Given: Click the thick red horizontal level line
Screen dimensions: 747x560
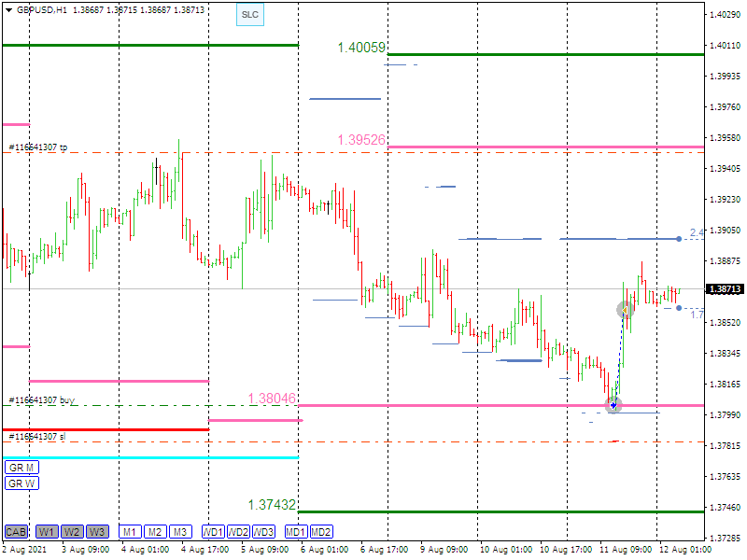Looking at the screenshot, I should [x=106, y=429].
